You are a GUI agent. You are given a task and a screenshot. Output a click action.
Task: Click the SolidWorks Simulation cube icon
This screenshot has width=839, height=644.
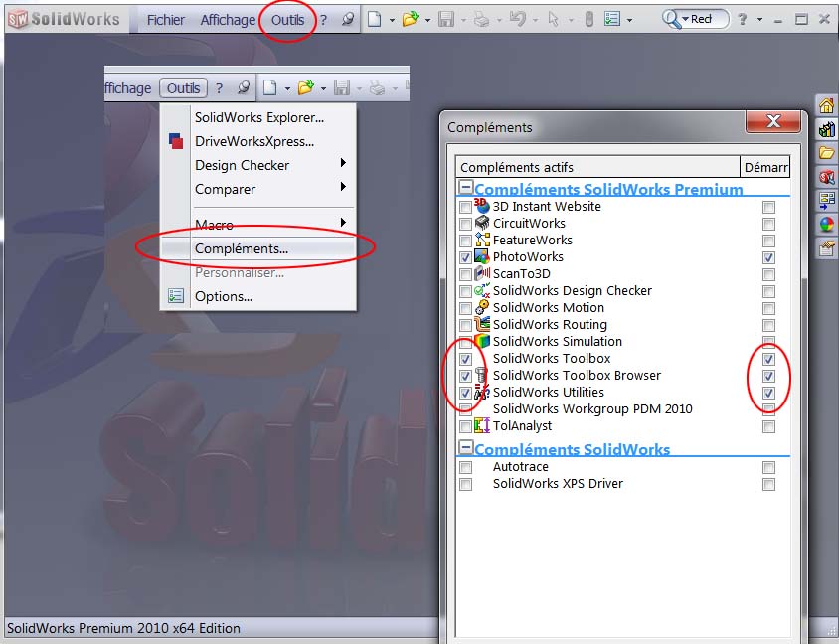[x=481, y=341]
